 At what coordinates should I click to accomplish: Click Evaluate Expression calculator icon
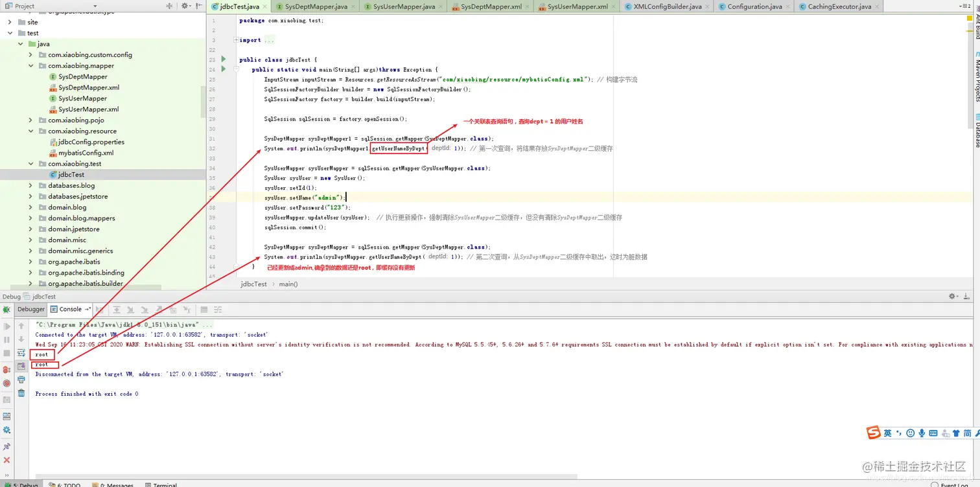tap(204, 310)
